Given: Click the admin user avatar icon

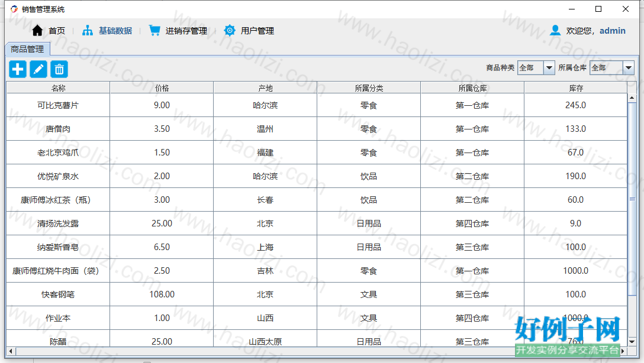Looking at the screenshot, I should 555,30.
